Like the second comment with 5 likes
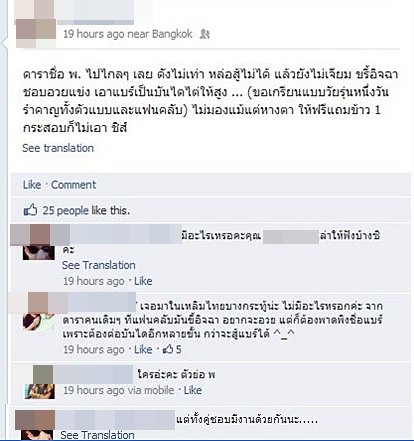Screen dimensions: 414x441 [143, 349]
